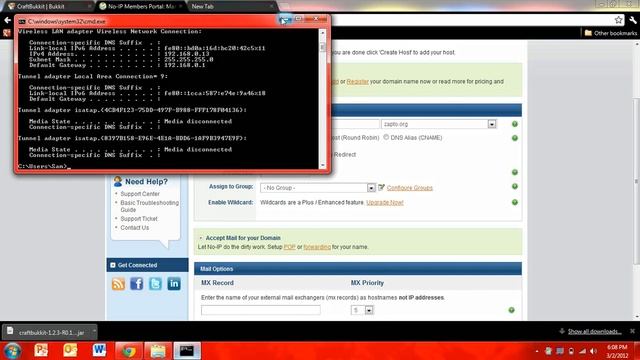Click the green help icon beside Assign to Group
Screen dimensions: 640x360
click(515, 187)
